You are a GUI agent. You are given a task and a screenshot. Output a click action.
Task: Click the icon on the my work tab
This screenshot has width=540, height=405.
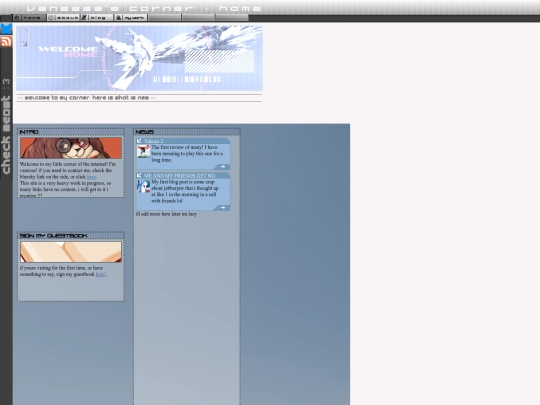click(118, 18)
